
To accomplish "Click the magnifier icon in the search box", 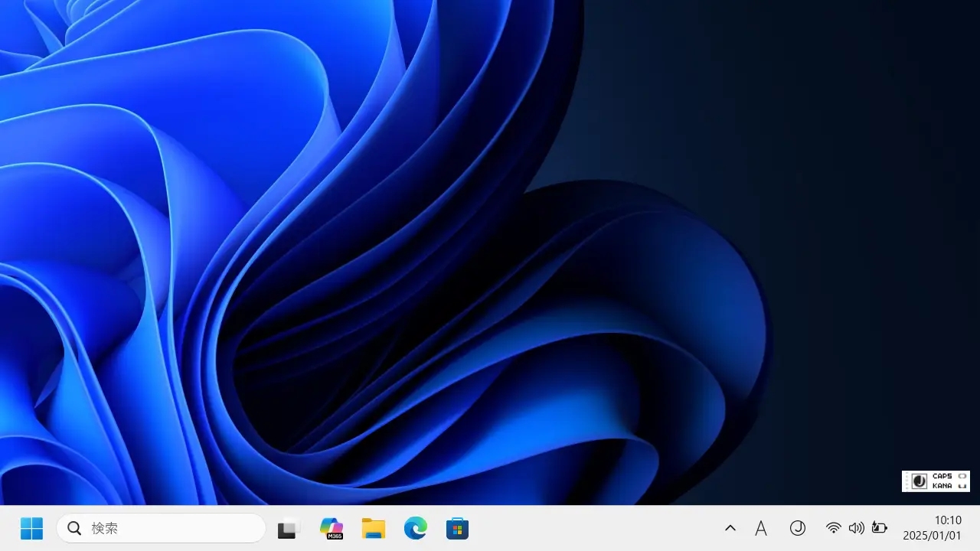I will pos(74,528).
